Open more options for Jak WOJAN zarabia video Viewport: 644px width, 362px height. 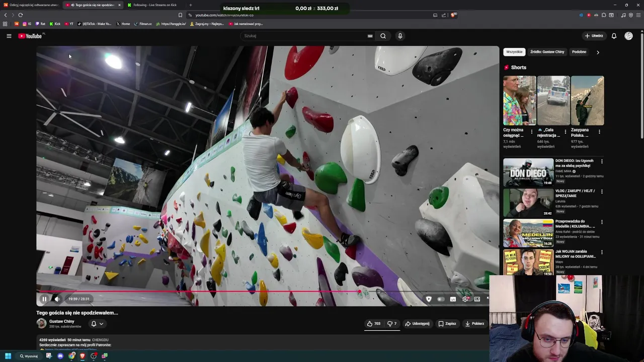(602, 252)
